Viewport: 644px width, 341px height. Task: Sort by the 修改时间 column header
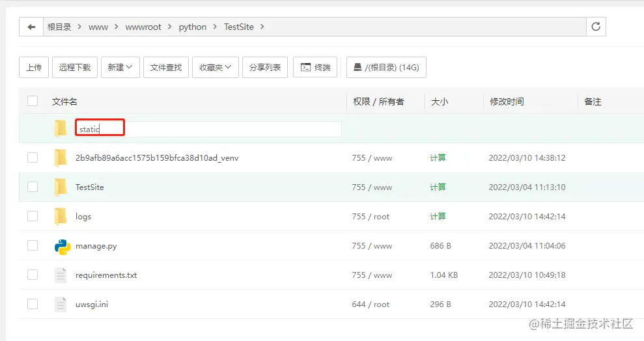[x=507, y=102]
